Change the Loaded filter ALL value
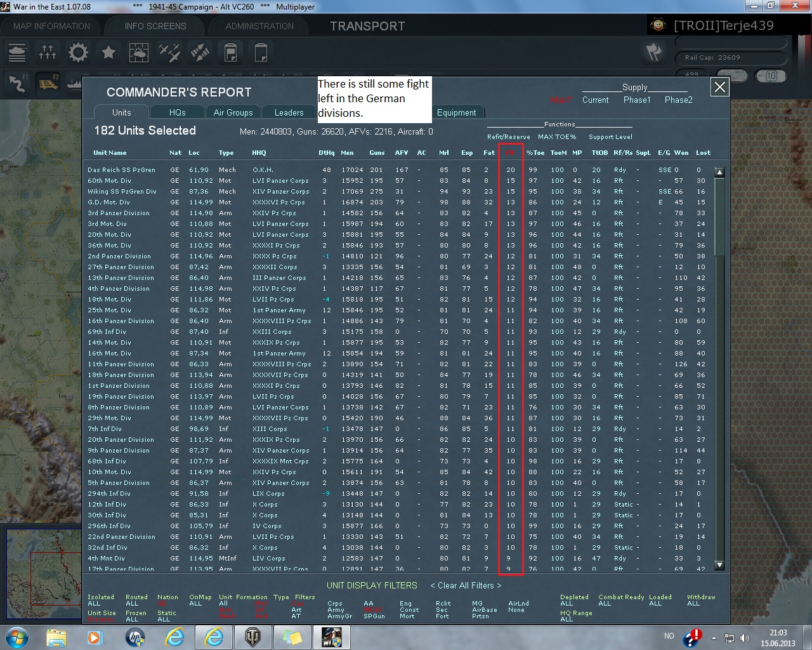812x650 pixels. (655, 604)
